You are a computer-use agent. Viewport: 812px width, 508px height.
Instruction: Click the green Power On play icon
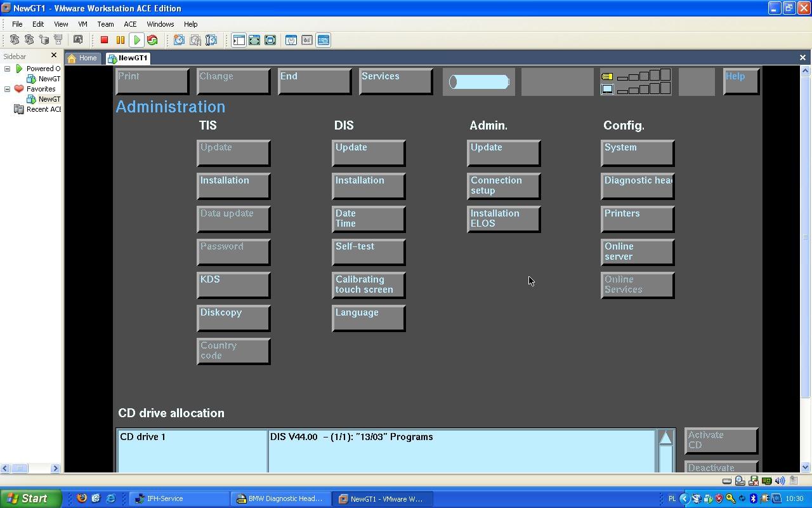tap(136, 40)
